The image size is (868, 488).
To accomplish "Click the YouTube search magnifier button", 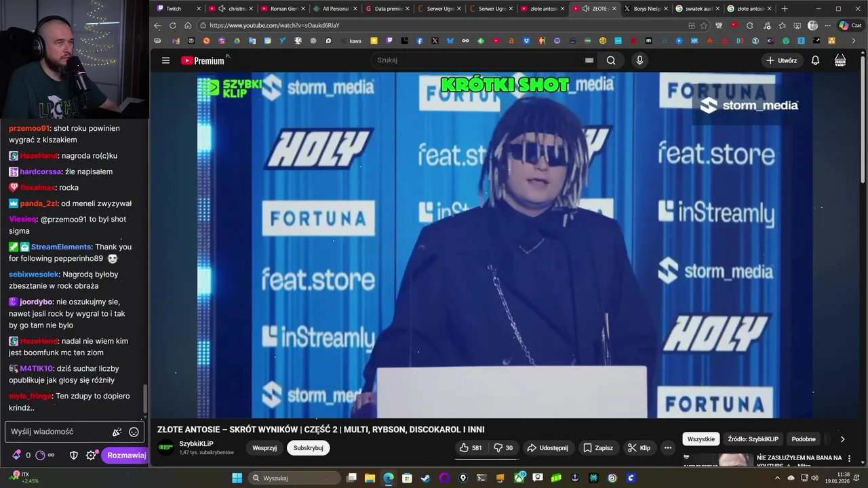I will 611,60.
